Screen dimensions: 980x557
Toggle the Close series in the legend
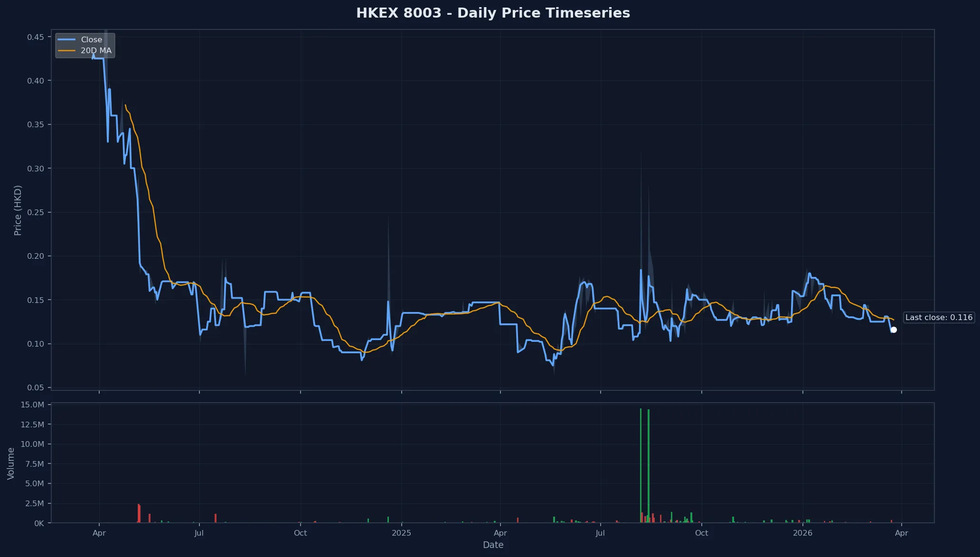click(x=93, y=39)
